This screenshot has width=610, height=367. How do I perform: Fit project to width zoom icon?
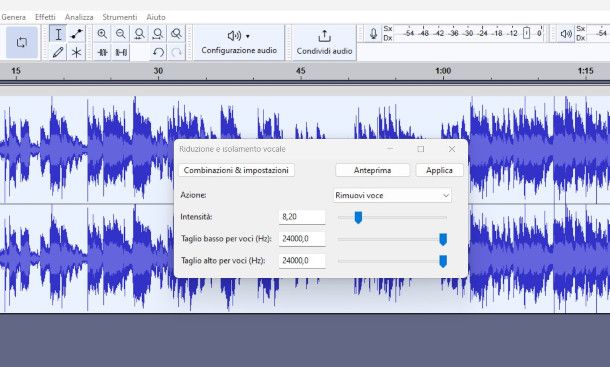158,34
